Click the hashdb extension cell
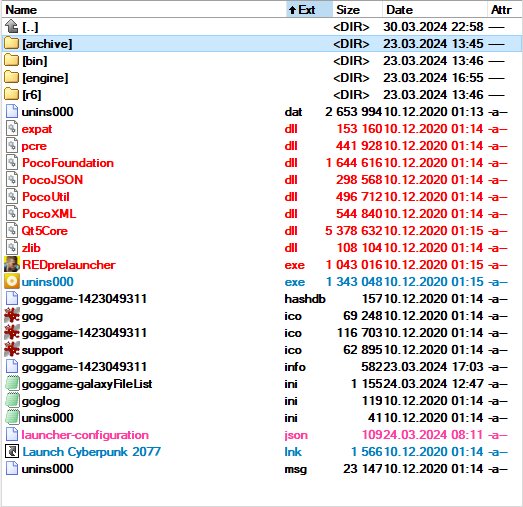The width and height of the screenshot is (523, 507). click(x=305, y=299)
